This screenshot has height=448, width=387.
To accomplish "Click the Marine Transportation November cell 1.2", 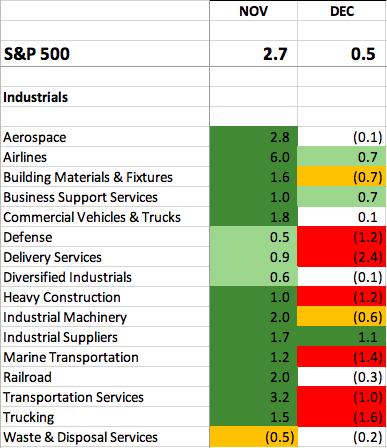I will pyautogui.click(x=253, y=357).
